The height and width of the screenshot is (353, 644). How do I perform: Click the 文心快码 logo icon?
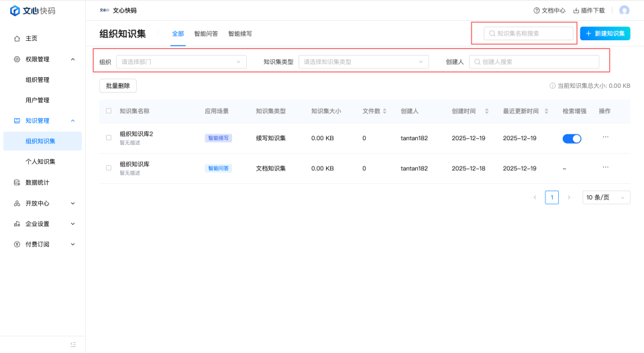(15, 11)
